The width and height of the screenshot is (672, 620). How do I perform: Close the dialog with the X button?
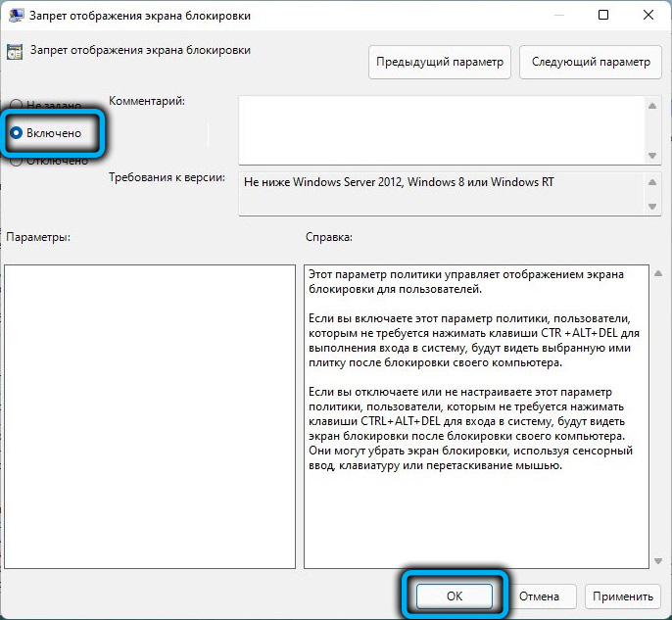tap(647, 16)
